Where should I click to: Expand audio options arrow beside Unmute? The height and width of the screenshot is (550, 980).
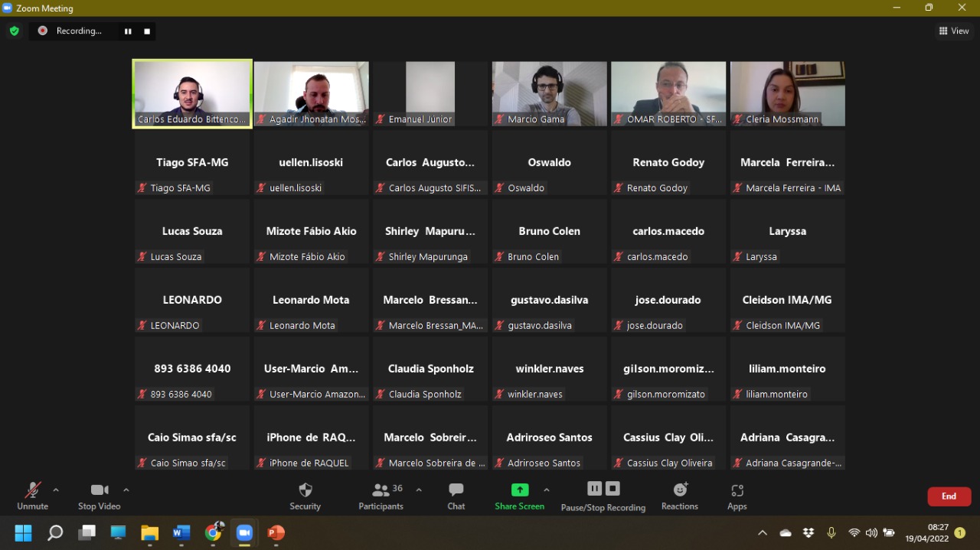[x=56, y=490]
